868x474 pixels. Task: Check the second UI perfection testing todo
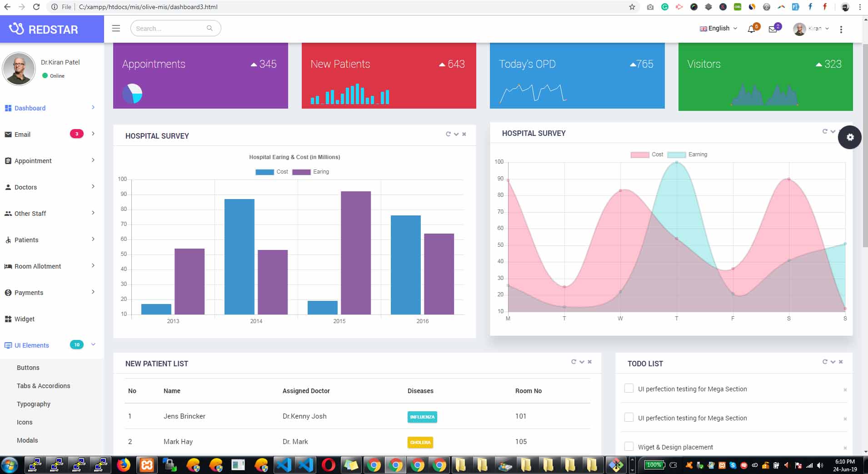[x=629, y=417]
